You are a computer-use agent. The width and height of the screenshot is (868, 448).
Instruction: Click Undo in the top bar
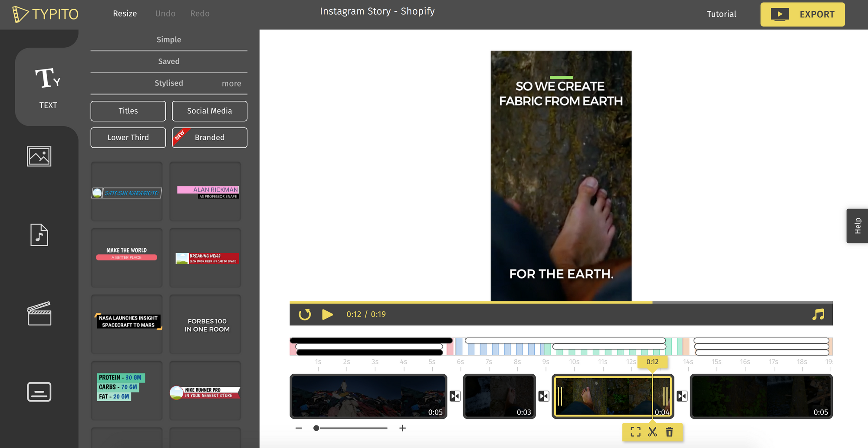pyautogui.click(x=165, y=13)
